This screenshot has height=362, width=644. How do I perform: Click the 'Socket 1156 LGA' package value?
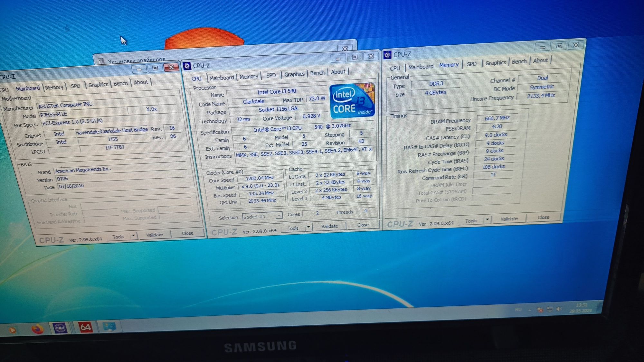click(x=278, y=109)
